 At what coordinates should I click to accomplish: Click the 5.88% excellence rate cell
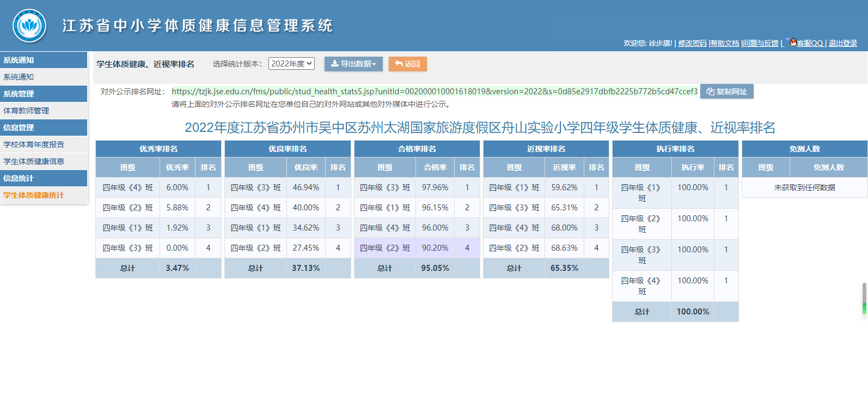pos(178,208)
